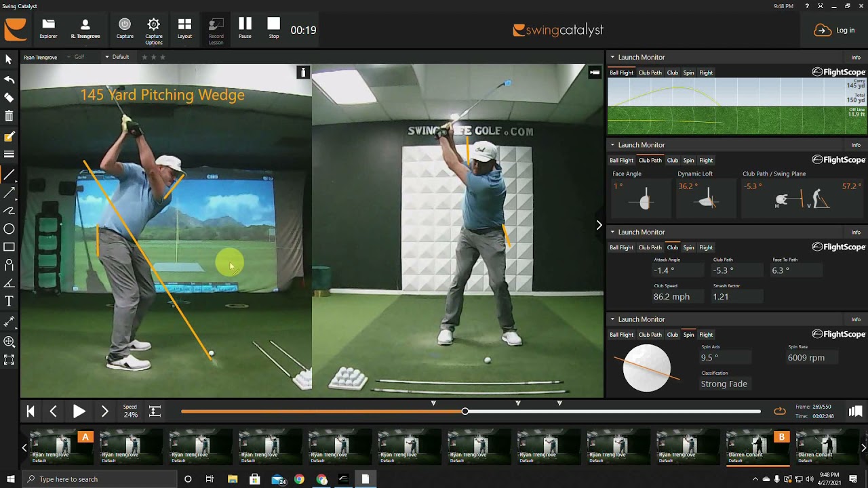Toggle the info overlay on left video

(303, 72)
